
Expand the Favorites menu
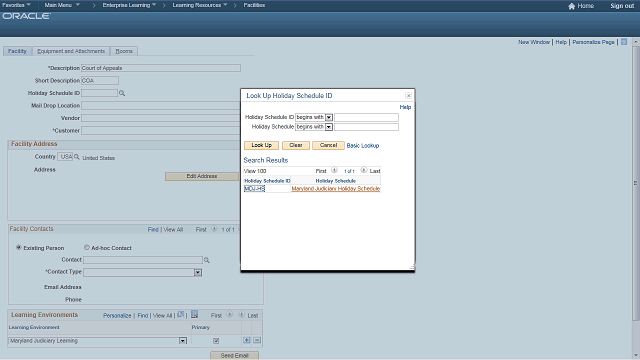16,5
